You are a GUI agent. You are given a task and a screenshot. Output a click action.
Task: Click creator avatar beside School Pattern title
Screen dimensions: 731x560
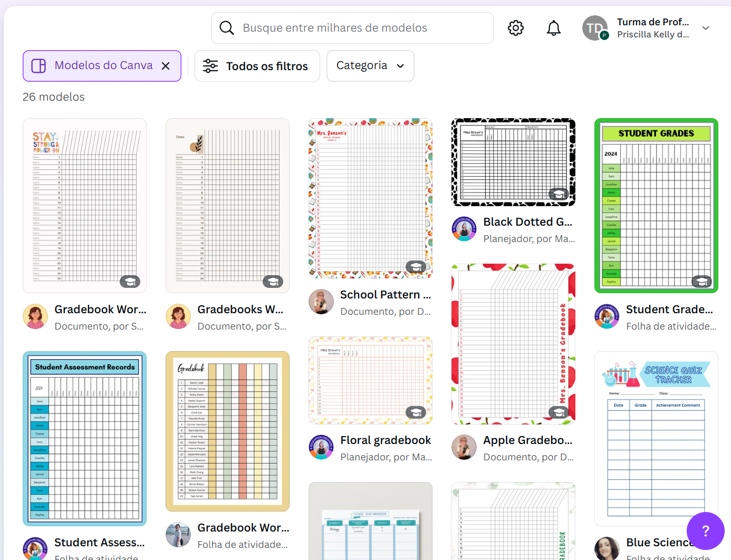click(x=321, y=302)
